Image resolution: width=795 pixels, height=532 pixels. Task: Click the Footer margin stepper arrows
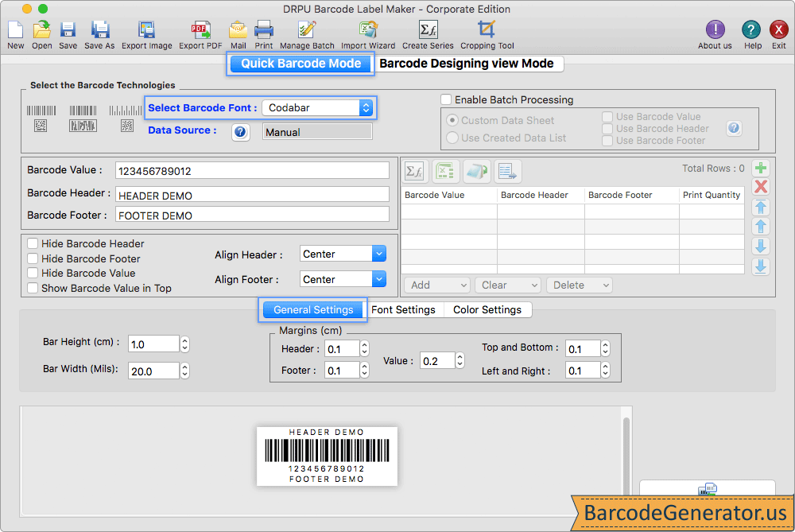coord(365,371)
